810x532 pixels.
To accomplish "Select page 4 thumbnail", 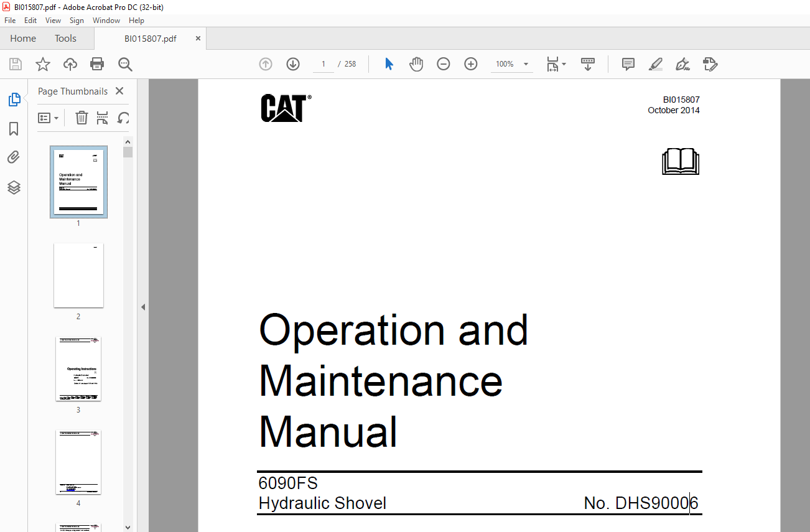I will (x=78, y=462).
